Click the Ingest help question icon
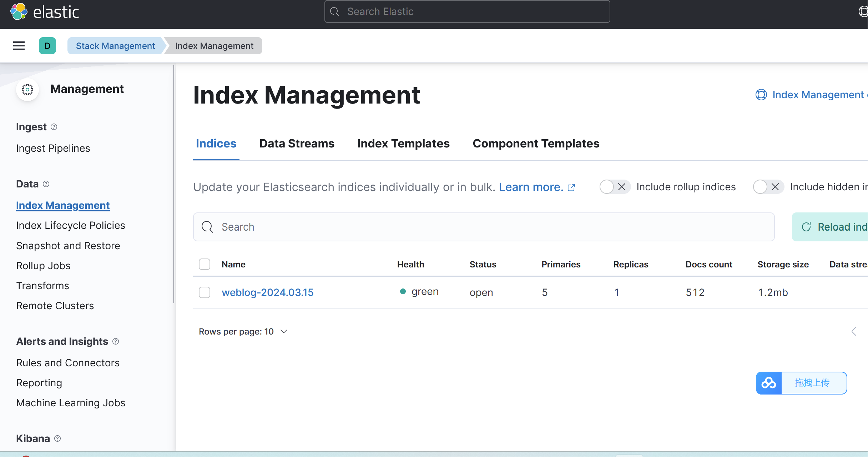This screenshot has width=868, height=457. [x=54, y=127]
